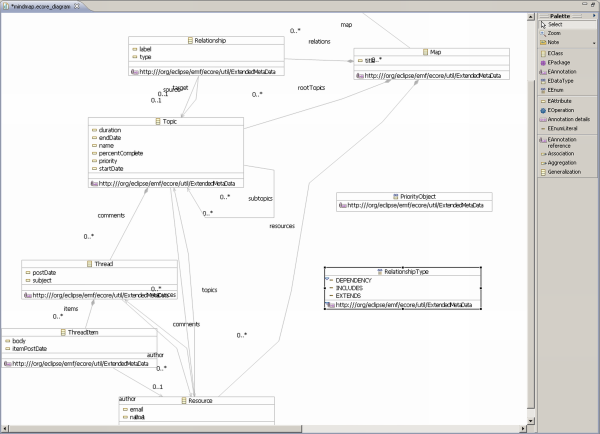Click the ExtendedMetaData annotation in Relationship
Screen dimensions: 600x434
(203, 72)
